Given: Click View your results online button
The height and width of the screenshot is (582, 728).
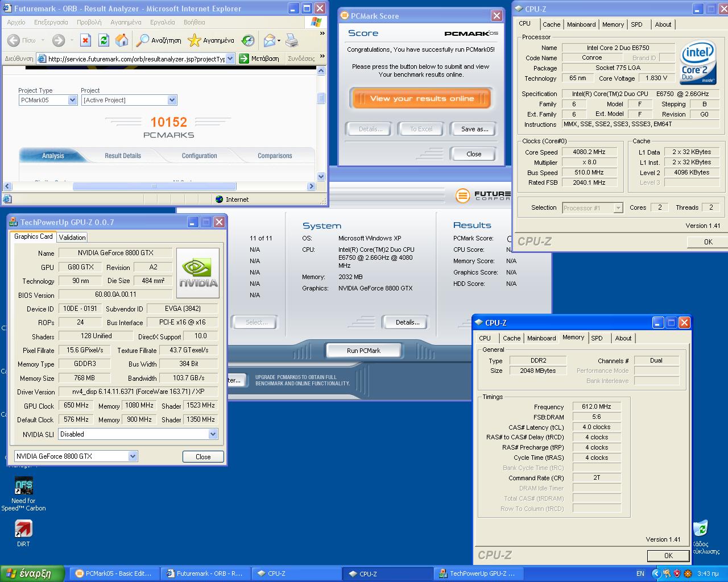Looking at the screenshot, I should point(421,98).
